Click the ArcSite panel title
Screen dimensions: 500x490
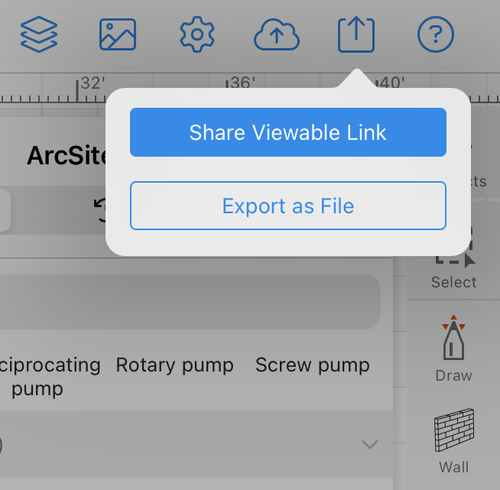click(67, 156)
